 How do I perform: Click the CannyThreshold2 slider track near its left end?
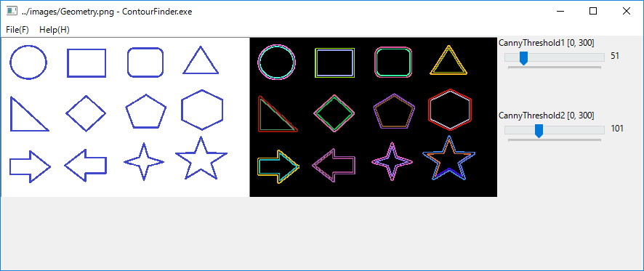click(x=511, y=130)
